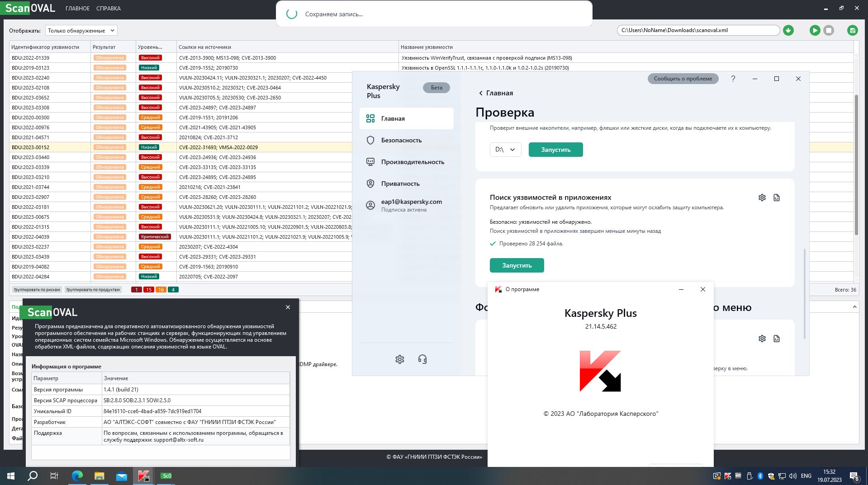This screenshot has height=485, width=868.
Task: Click the dark red critical counter showing 1
Action: tap(137, 290)
